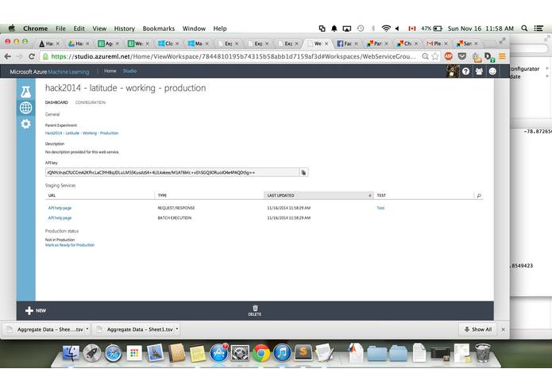This screenshot has width=552, height=392.
Task: Click Show All downloads button
Action: pyautogui.click(x=477, y=329)
